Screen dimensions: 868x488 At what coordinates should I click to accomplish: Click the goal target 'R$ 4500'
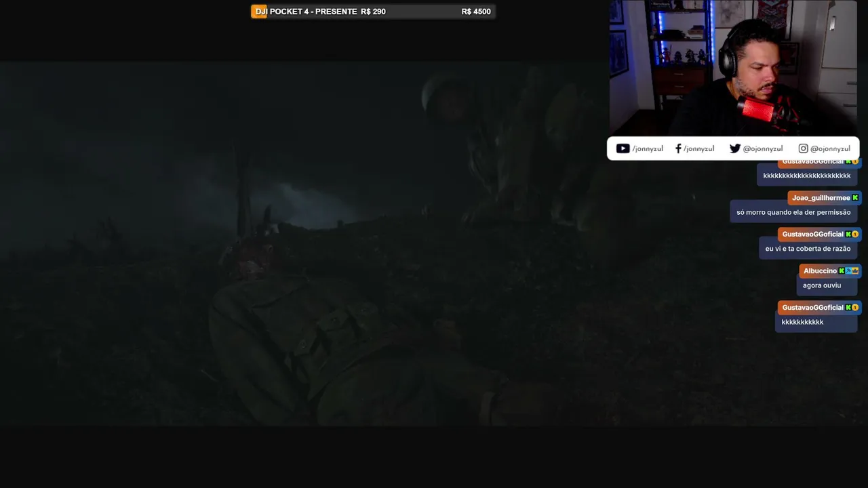coord(476,12)
